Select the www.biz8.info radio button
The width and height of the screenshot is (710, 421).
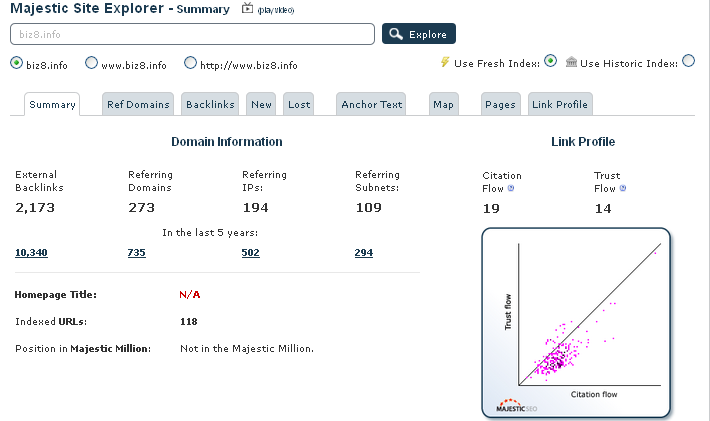(x=91, y=63)
